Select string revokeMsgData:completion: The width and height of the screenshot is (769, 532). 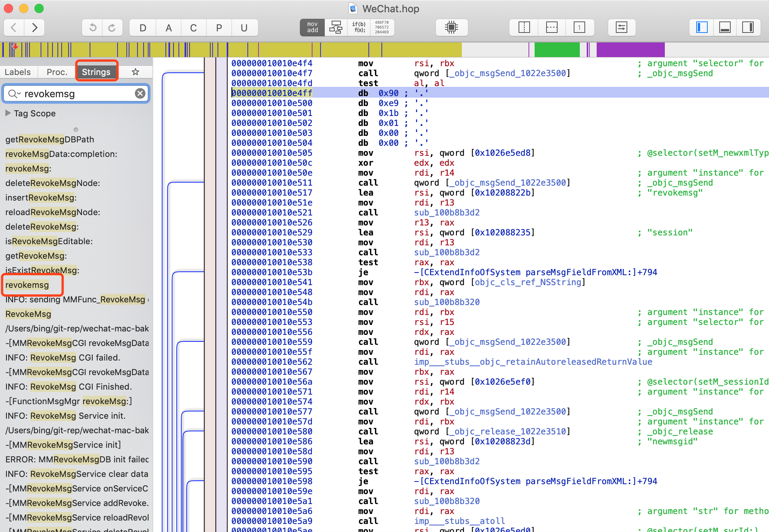point(61,154)
